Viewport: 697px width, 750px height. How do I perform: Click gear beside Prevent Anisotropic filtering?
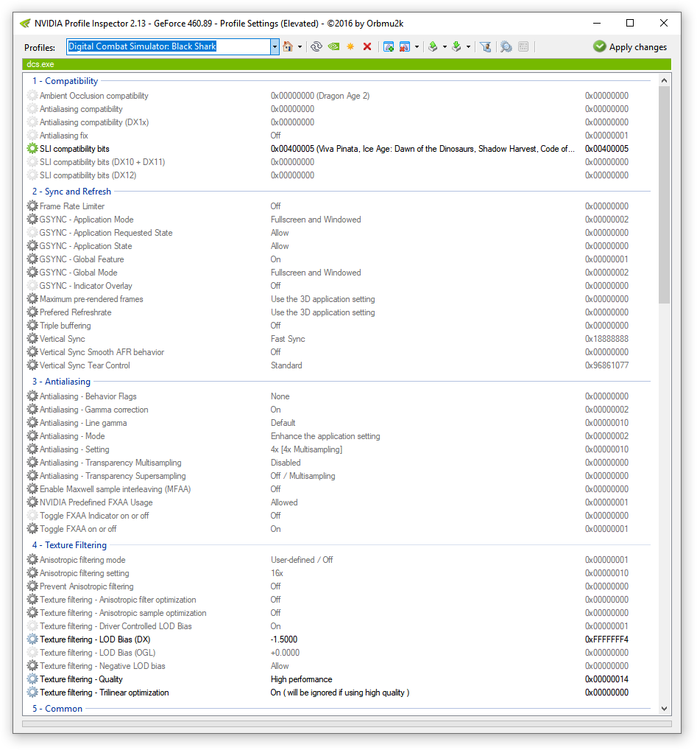coord(32,586)
